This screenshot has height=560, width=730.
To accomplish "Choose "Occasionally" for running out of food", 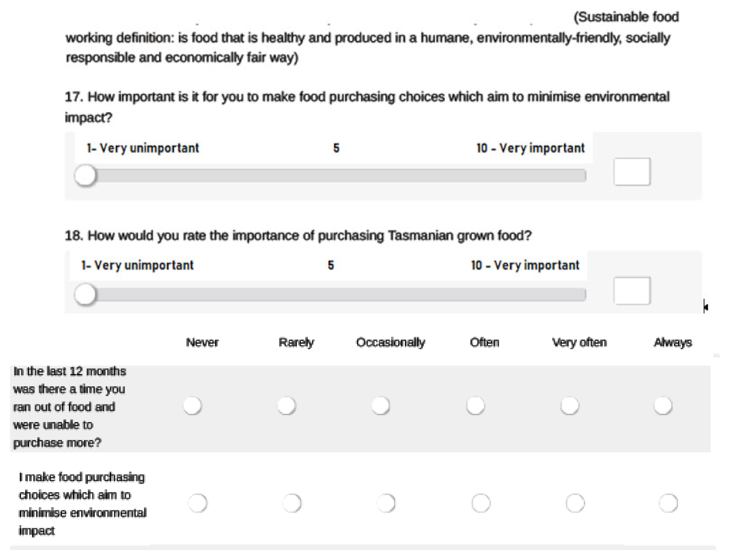I will pyautogui.click(x=380, y=405).
